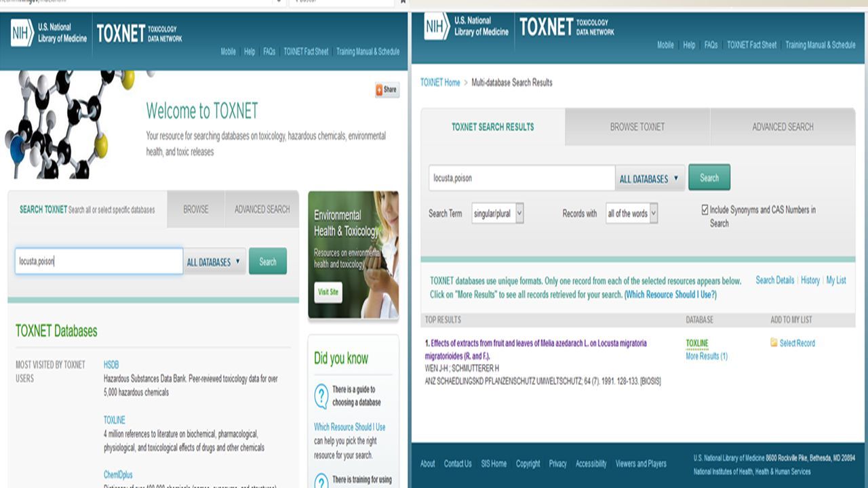Image resolution: width=868 pixels, height=488 pixels.
Task: Click Search button in left window
Action: tap(268, 262)
